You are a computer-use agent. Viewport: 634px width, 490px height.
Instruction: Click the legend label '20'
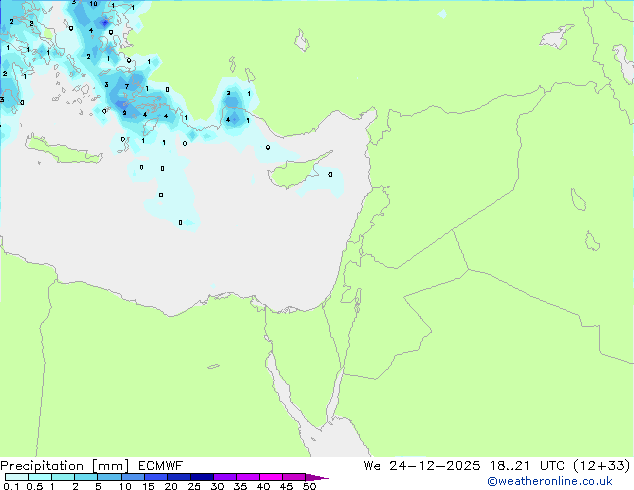click(171, 486)
